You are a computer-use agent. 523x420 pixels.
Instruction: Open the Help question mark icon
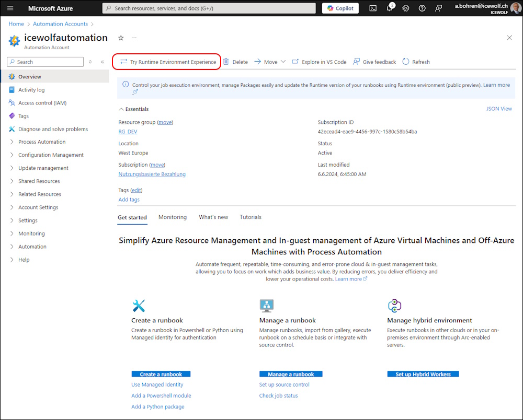point(422,8)
